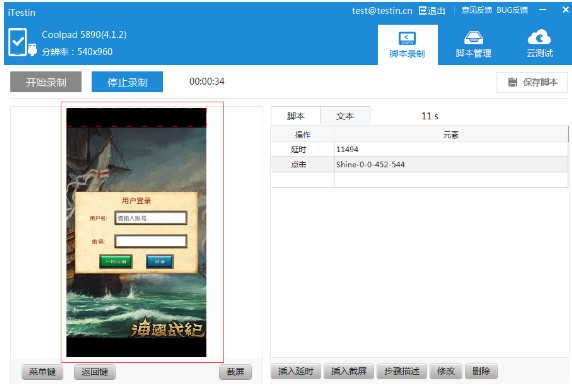Click the 停止录制 stop recording button
The image size is (572, 389).
[127, 82]
